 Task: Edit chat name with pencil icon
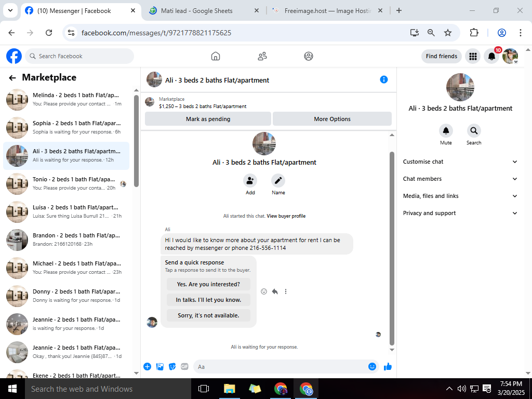click(x=278, y=180)
